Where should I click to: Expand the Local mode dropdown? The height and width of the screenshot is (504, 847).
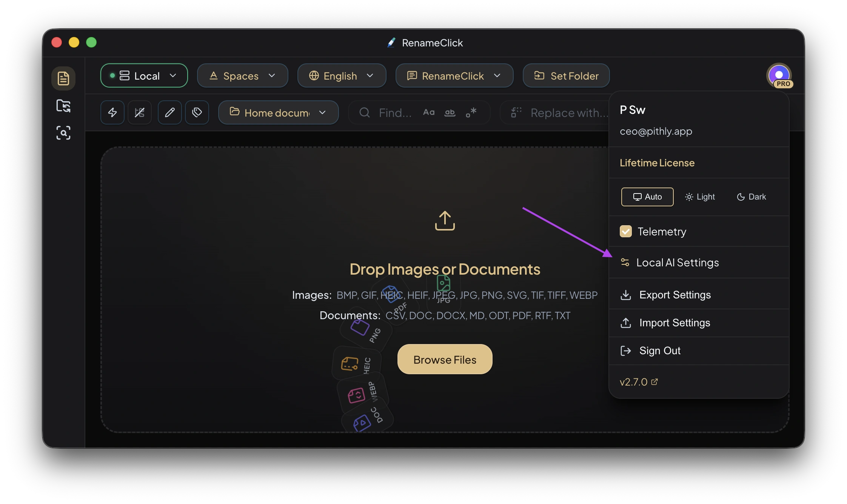[144, 76]
